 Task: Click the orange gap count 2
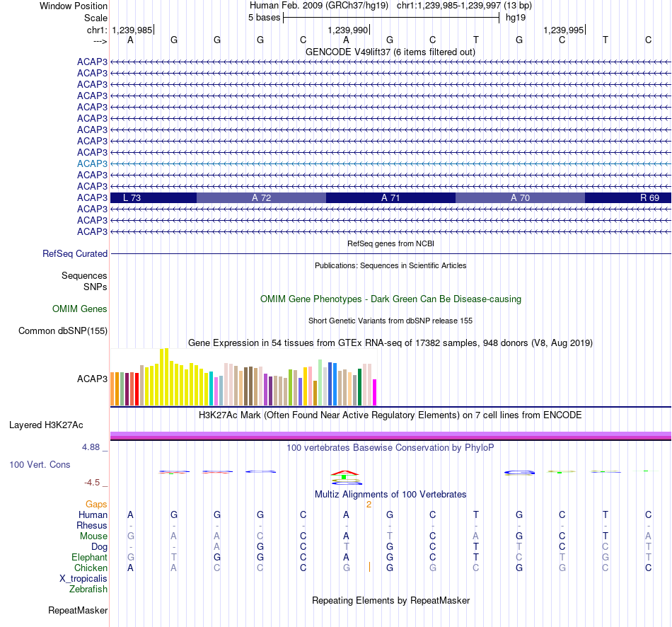369,505
